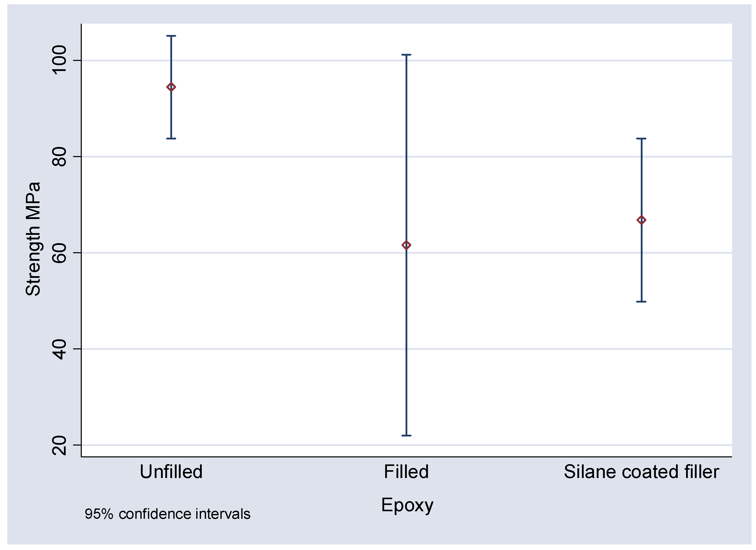Select lower cap of Unfilled error bar
Screen dimensions: 756x550
[x=171, y=138]
